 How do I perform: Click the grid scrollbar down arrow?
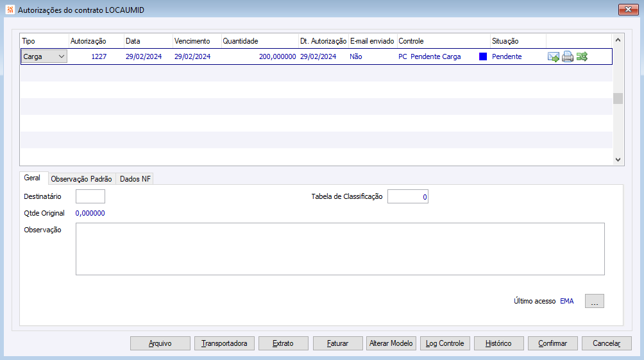tap(618, 160)
